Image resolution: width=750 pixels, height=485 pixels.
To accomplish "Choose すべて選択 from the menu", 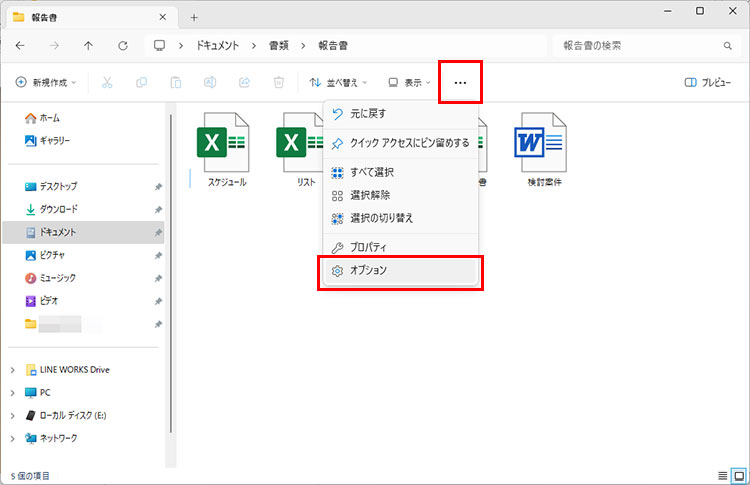I will (x=401, y=172).
